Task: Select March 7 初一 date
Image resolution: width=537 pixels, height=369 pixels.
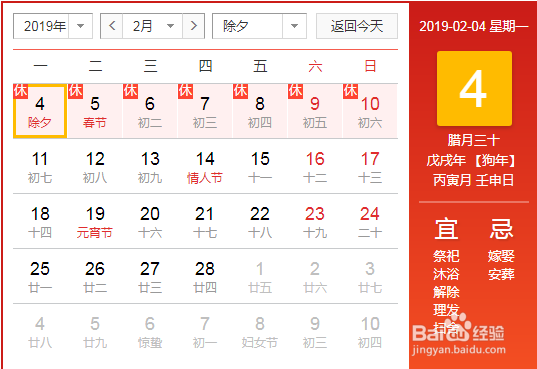Action: (205, 331)
